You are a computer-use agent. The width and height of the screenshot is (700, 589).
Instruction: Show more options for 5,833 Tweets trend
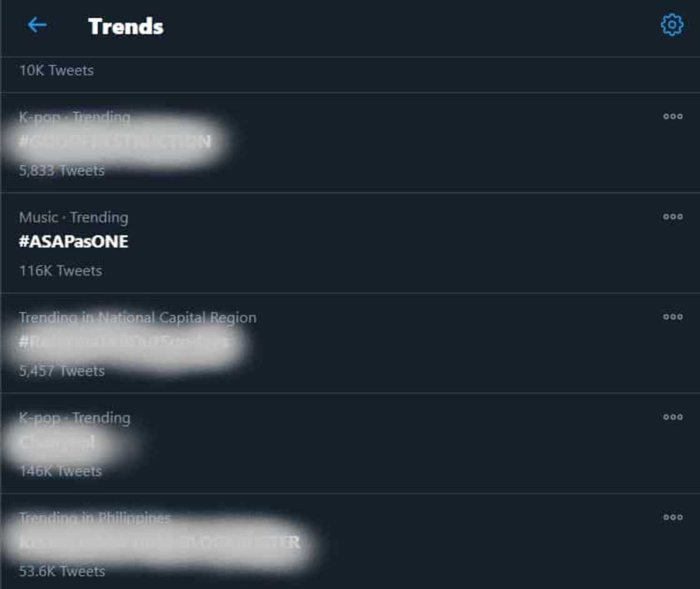[x=672, y=117]
